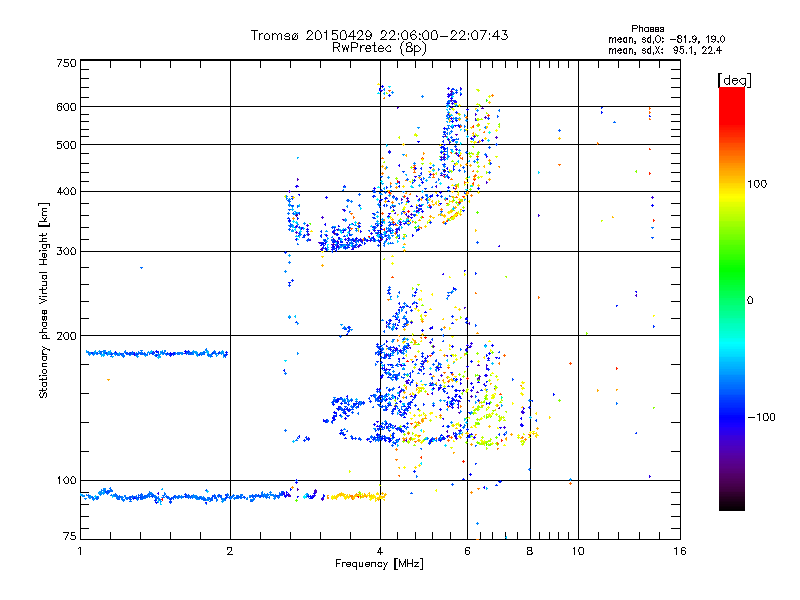Click the subtitle 'RwPretec (8p)'
Screen dimensions: 800x600
pos(379,48)
